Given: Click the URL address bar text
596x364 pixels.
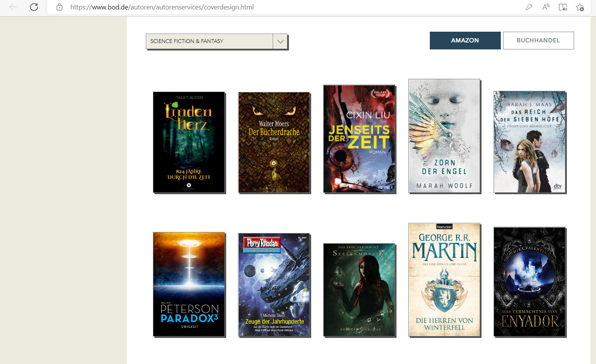Looking at the screenshot, I should pyautogui.click(x=162, y=7).
